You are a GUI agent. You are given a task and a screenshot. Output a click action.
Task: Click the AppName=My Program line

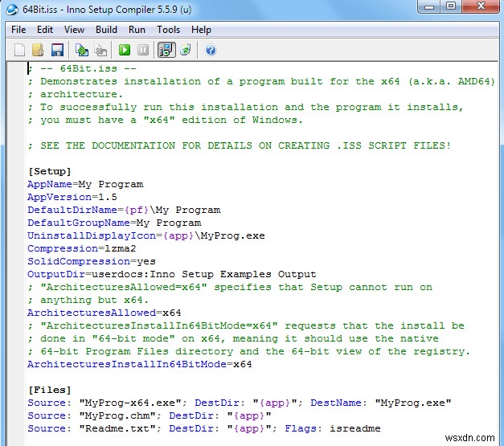point(85,185)
